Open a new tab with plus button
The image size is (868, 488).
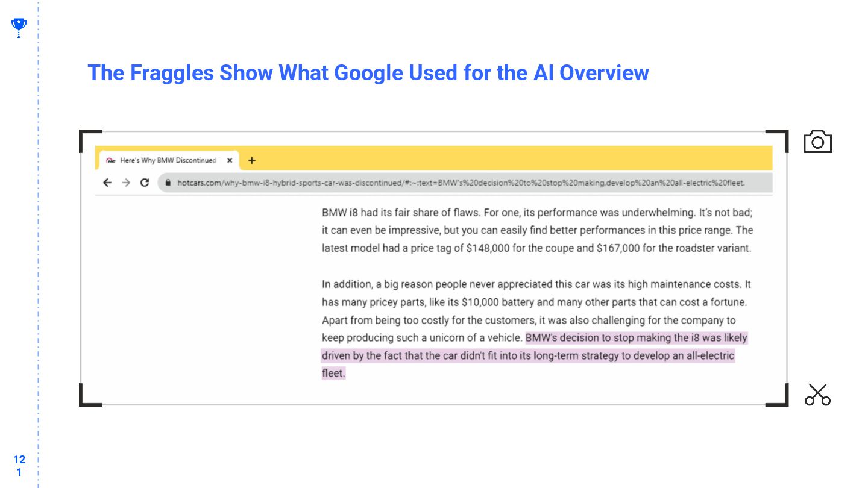tap(252, 161)
